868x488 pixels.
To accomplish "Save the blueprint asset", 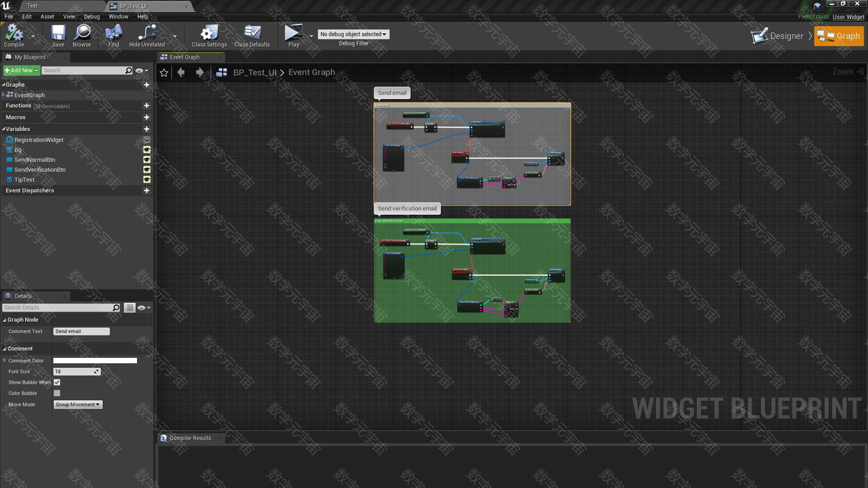I will click(x=58, y=36).
